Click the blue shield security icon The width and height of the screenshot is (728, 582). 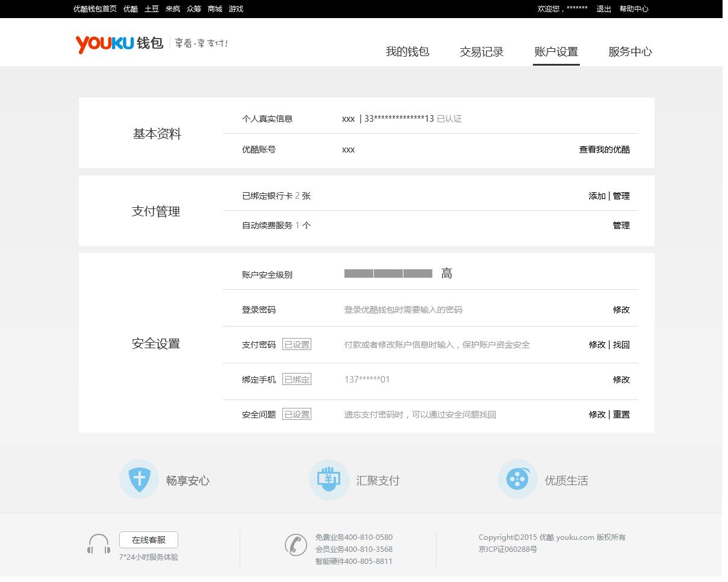pos(139,480)
